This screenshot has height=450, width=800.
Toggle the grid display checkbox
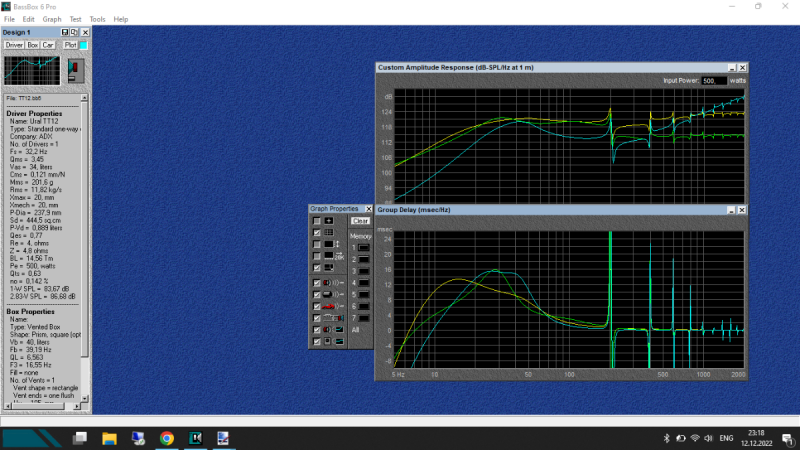click(x=317, y=232)
